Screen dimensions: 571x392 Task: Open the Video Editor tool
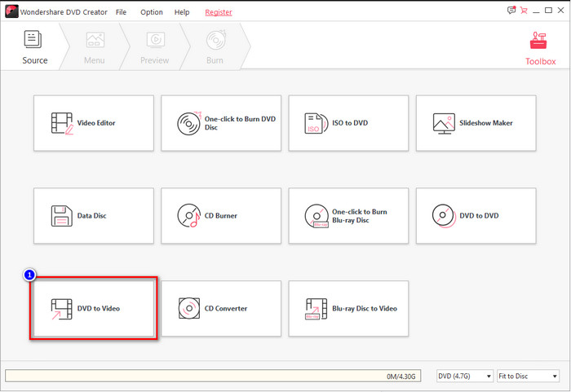[x=94, y=123]
